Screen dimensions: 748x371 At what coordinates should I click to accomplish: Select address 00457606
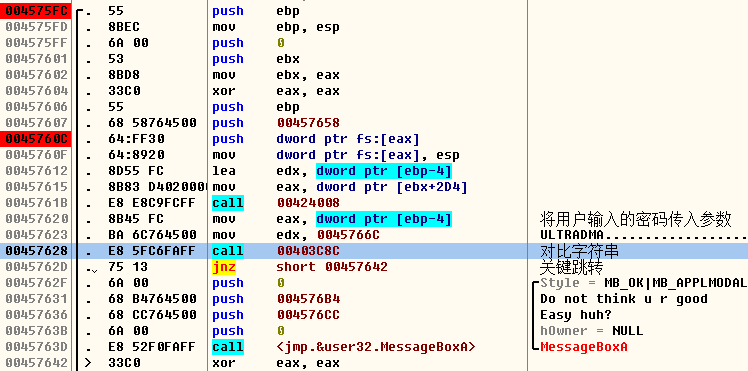(36, 107)
